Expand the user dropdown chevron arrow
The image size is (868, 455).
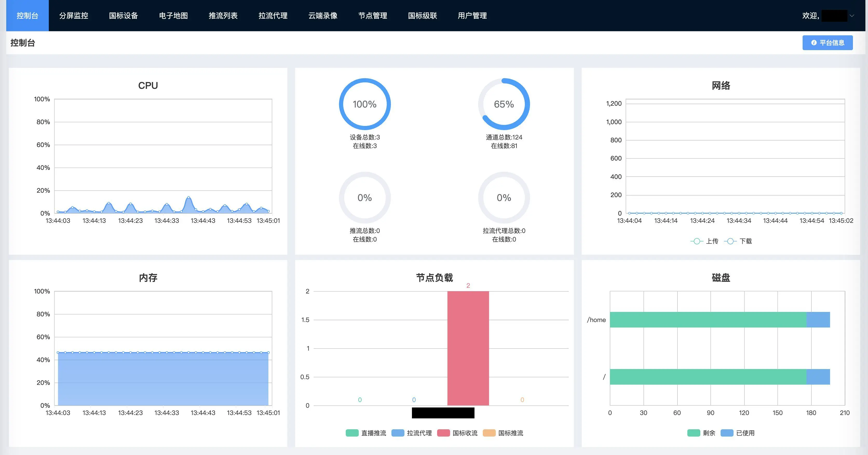(852, 16)
